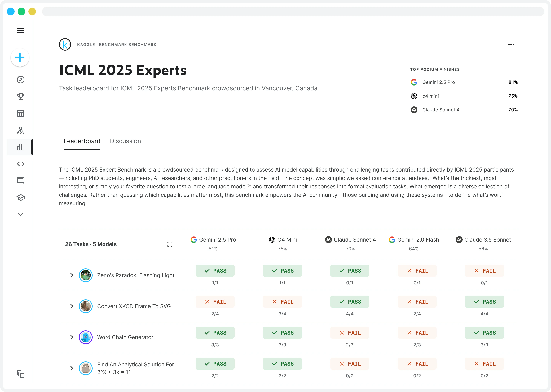This screenshot has width=551, height=392.
Task: Click the Analytical Solution task author avatar
Action: pos(86,368)
